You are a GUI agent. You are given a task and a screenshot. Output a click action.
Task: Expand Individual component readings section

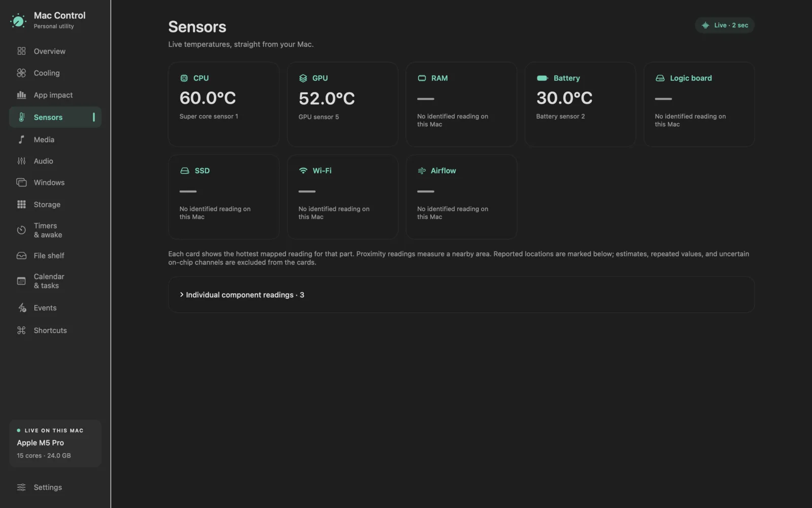461,295
